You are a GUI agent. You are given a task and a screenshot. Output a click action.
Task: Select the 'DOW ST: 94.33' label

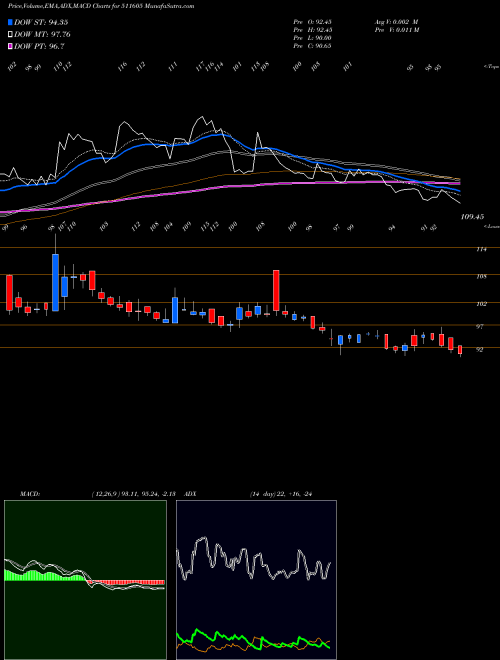41,22
